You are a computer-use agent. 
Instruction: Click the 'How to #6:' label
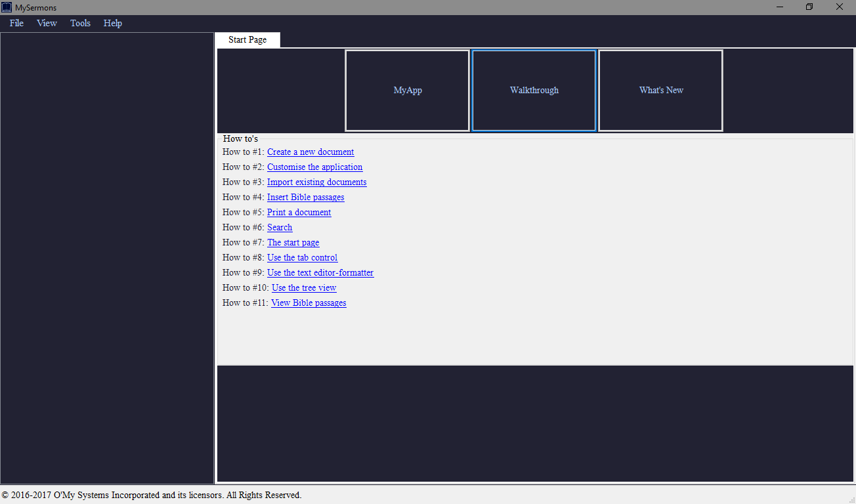[x=244, y=228]
